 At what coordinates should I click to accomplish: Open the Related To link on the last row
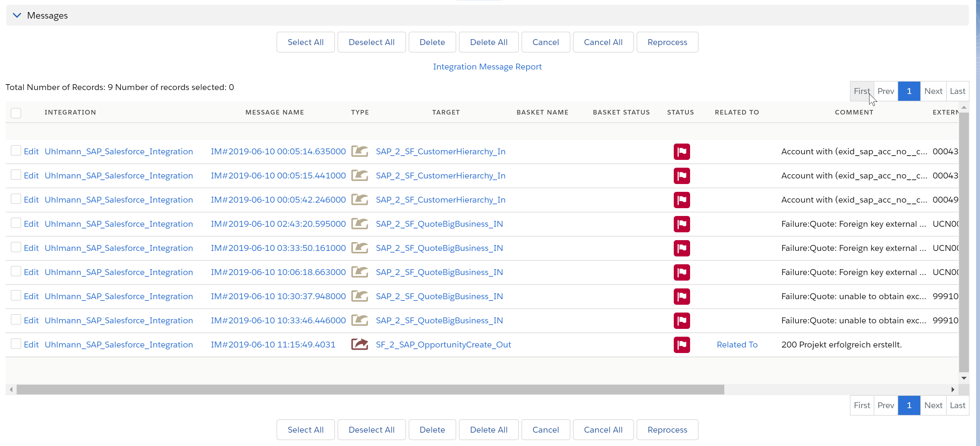pyautogui.click(x=737, y=345)
